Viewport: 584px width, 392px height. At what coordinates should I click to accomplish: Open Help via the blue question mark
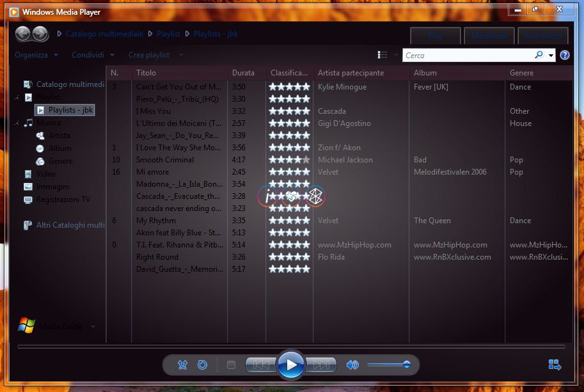[565, 55]
